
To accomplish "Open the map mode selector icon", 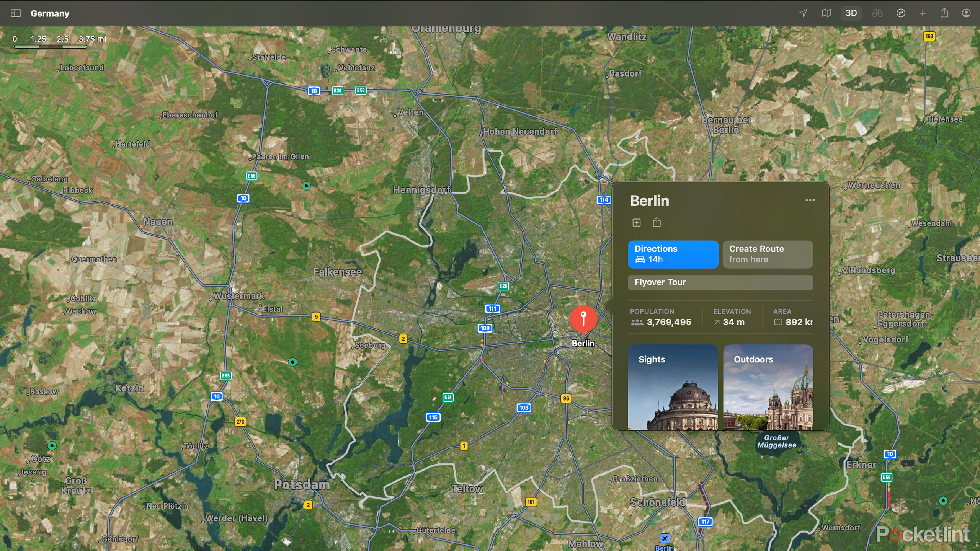I will [x=826, y=13].
